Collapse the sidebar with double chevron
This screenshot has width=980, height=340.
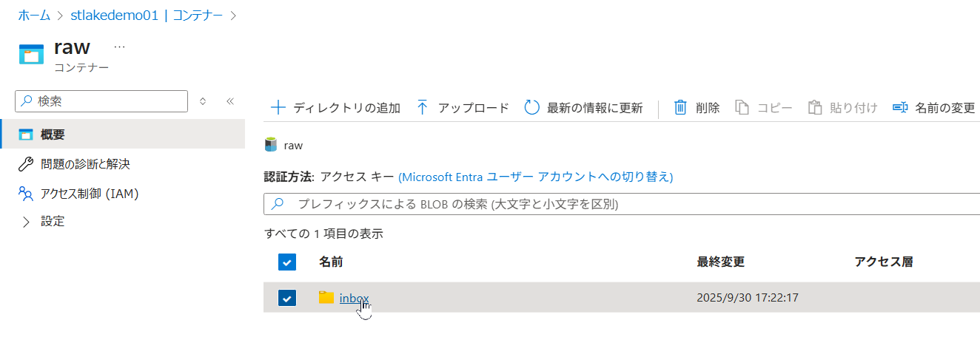click(x=230, y=101)
